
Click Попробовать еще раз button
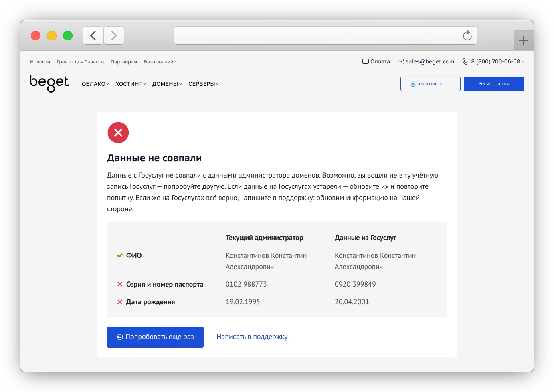[x=155, y=337]
